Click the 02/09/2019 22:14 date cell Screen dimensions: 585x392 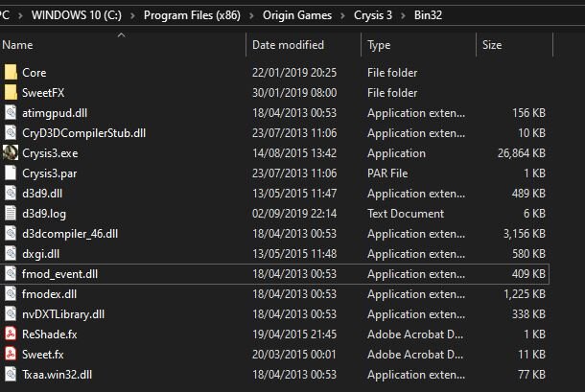pyautogui.click(x=294, y=214)
